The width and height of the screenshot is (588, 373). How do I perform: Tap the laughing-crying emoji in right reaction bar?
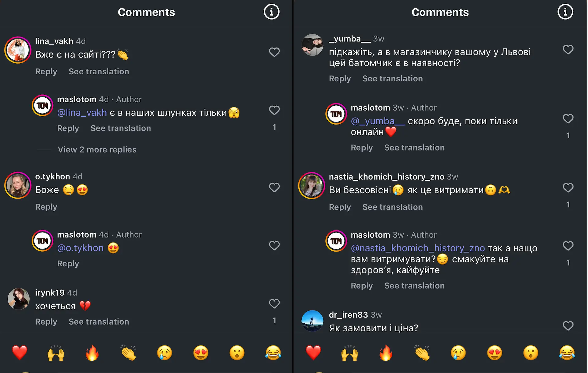pyautogui.click(x=567, y=353)
